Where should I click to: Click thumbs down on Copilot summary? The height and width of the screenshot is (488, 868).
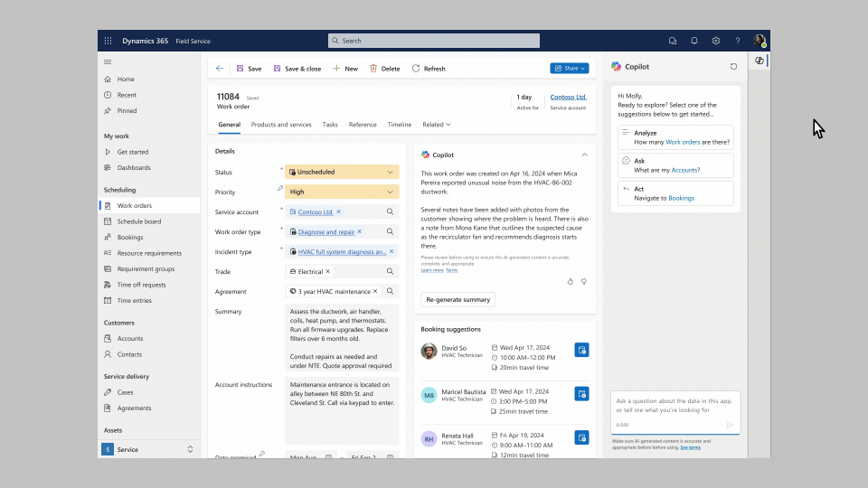pyautogui.click(x=584, y=281)
